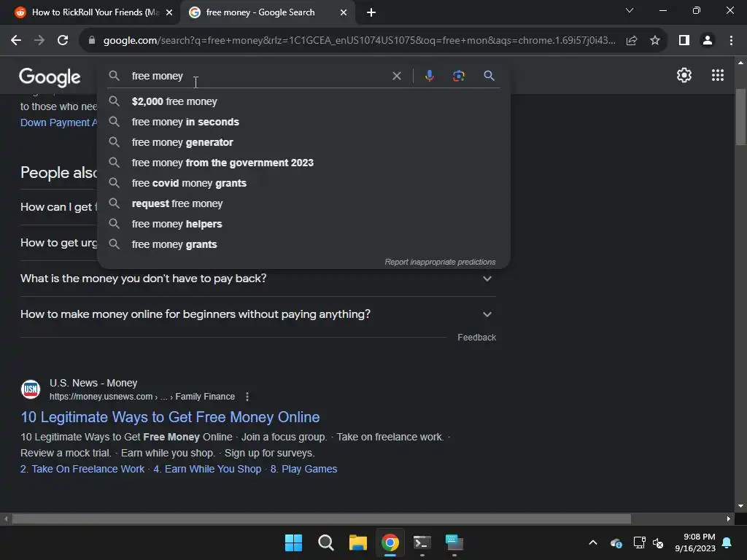Open '8. Play Games' sublink
747x560 pixels.
(304, 469)
